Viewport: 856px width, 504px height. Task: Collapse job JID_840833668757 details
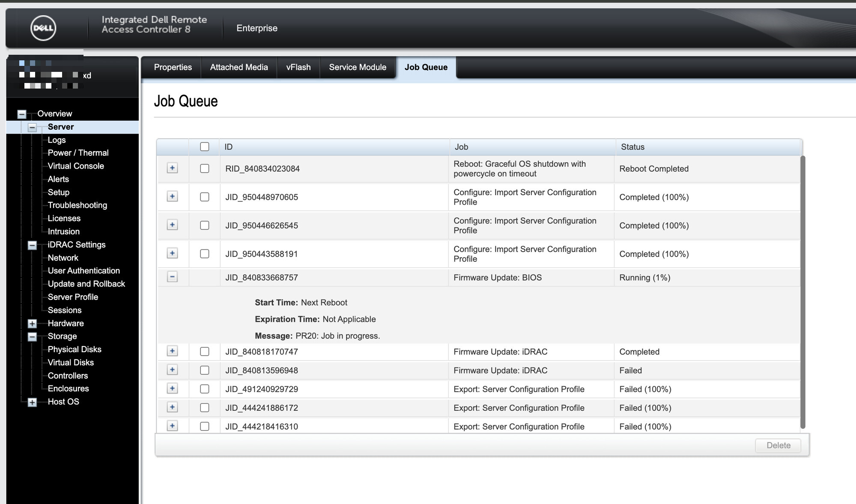pos(172,277)
